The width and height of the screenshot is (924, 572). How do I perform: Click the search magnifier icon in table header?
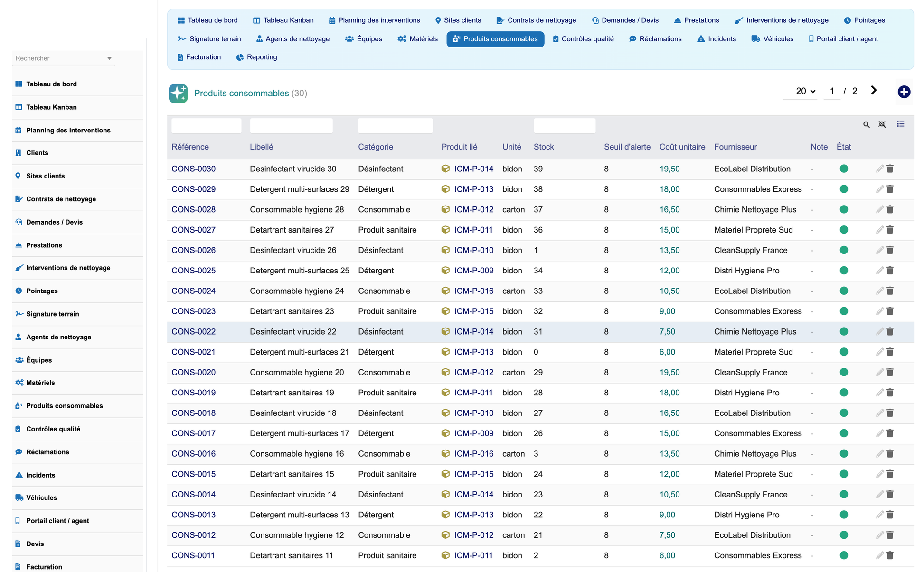[x=866, y=125]
